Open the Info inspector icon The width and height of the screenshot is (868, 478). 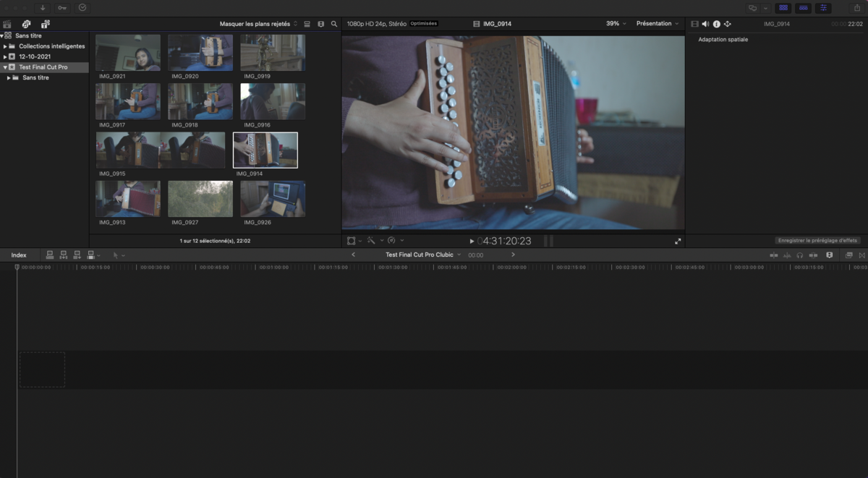717,24
